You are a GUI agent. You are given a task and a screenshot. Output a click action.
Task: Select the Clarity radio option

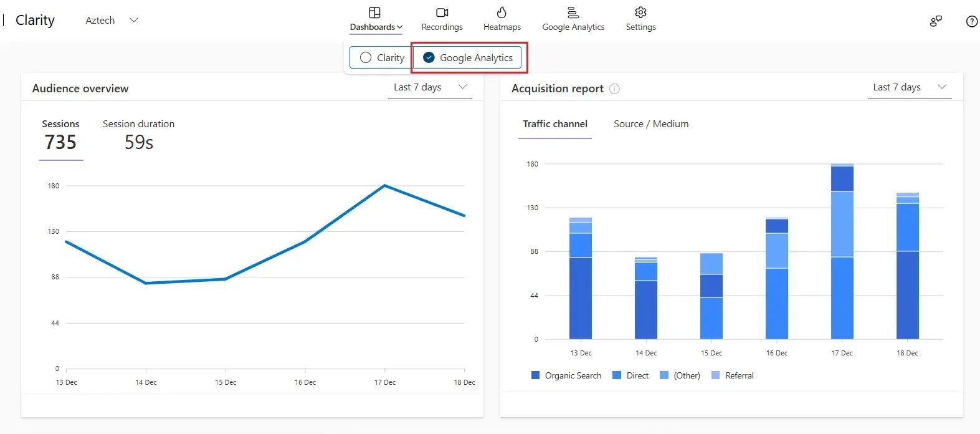click(366, 57)
